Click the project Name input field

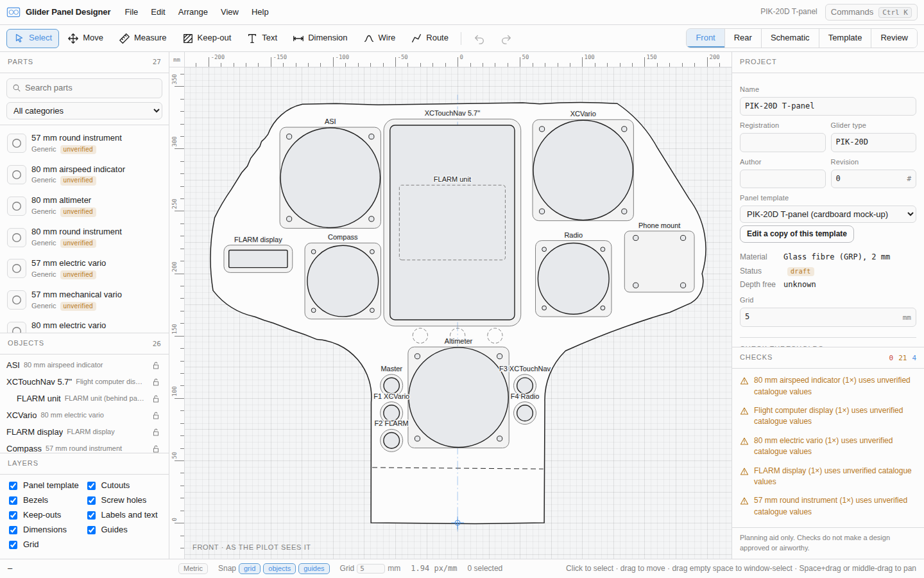[x=828, y=106]
